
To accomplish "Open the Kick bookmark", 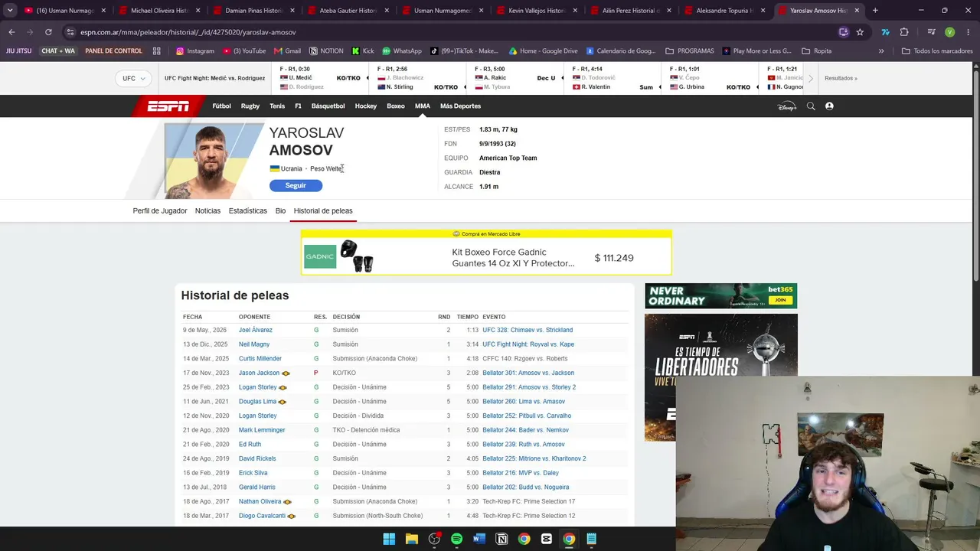I will pyautogui.click(x=363, y=51).
